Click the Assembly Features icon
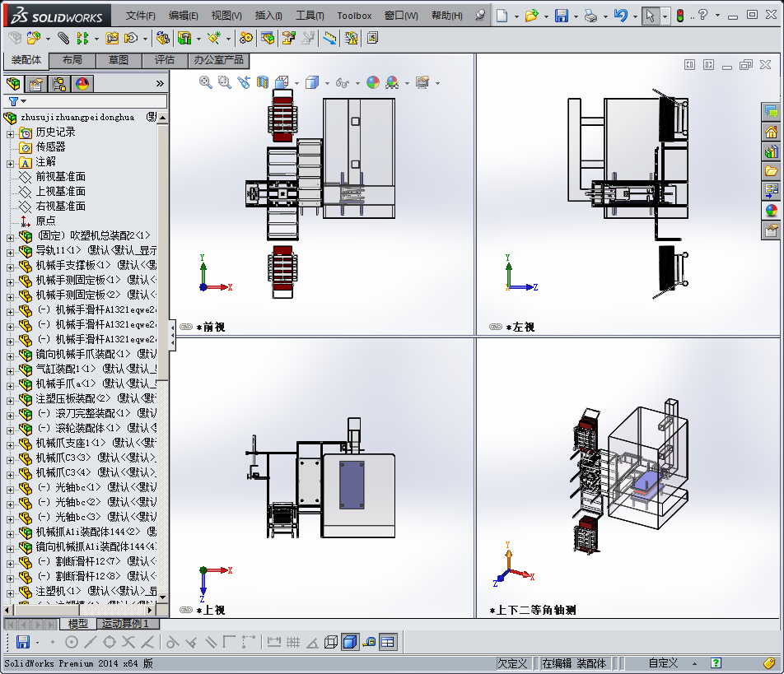 [184, 38]
